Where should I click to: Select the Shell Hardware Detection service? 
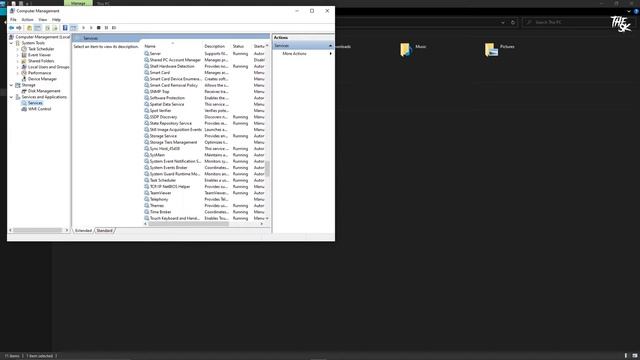point(204,66)
